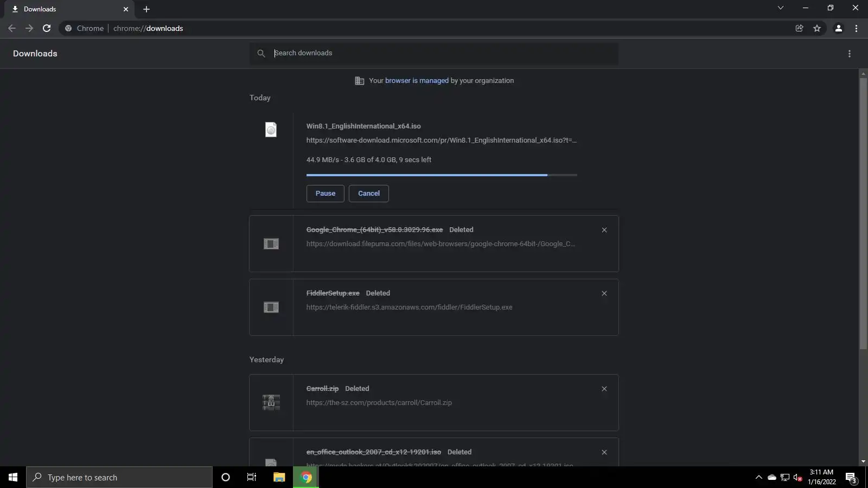The image size is (868, 488).
Task: Show hidden system tray icons
Action: [759, 478]
